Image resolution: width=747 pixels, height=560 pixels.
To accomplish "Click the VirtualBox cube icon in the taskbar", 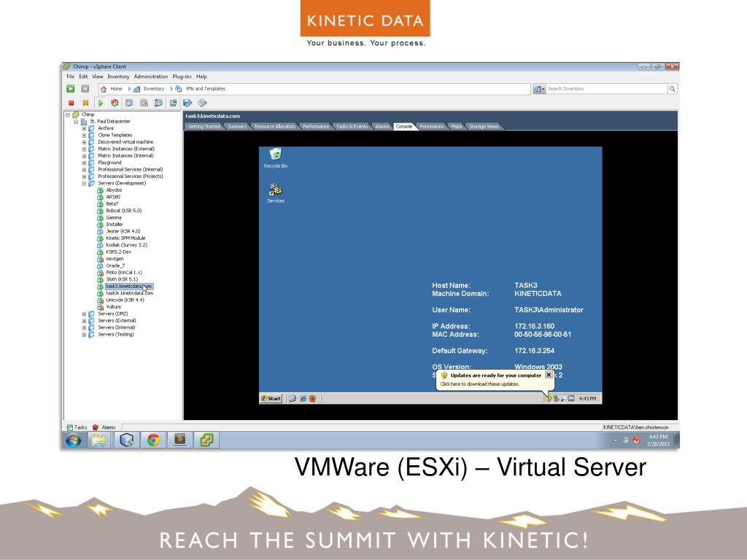I will [126, 440].
